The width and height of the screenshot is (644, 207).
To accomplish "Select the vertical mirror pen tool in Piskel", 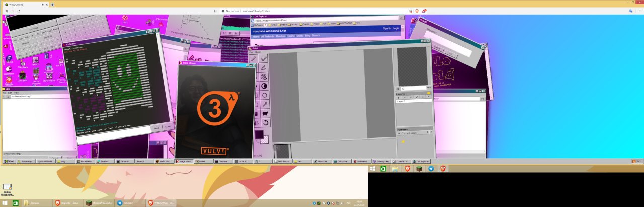I will [264, 58].
